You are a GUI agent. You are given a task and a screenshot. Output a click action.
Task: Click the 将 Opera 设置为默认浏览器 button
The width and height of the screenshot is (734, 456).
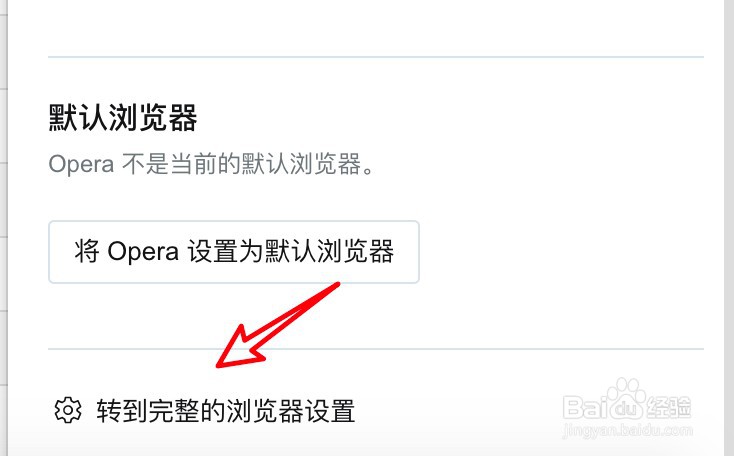point(234,252)
